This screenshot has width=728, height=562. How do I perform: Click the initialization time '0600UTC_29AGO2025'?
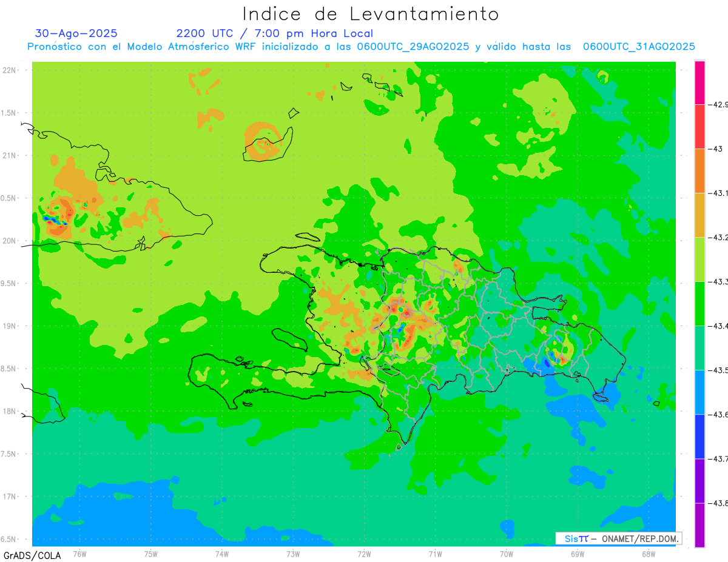[413, 47]
